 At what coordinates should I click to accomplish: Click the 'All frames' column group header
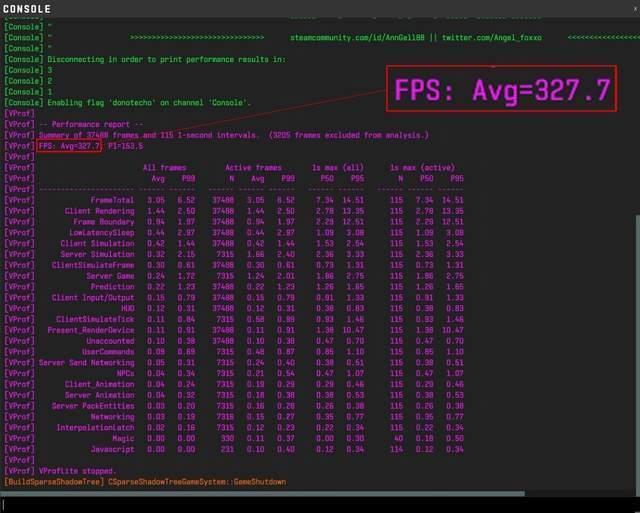pos(164,167)
